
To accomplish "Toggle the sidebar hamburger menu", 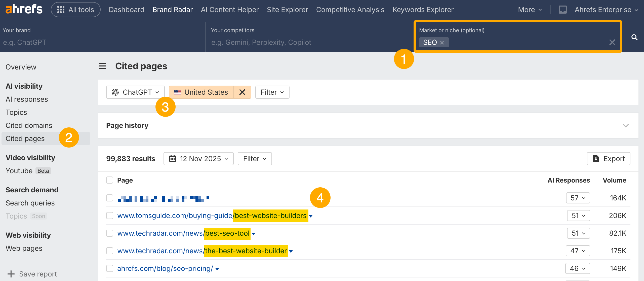I will click(x=103, y=66).
